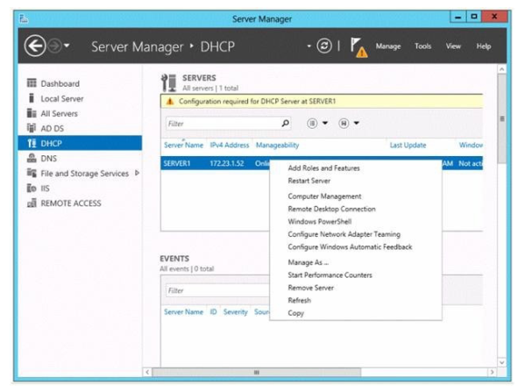532x392 pixels.
Task: Click the vertical scrollbar up arrow
Action: 502,69
